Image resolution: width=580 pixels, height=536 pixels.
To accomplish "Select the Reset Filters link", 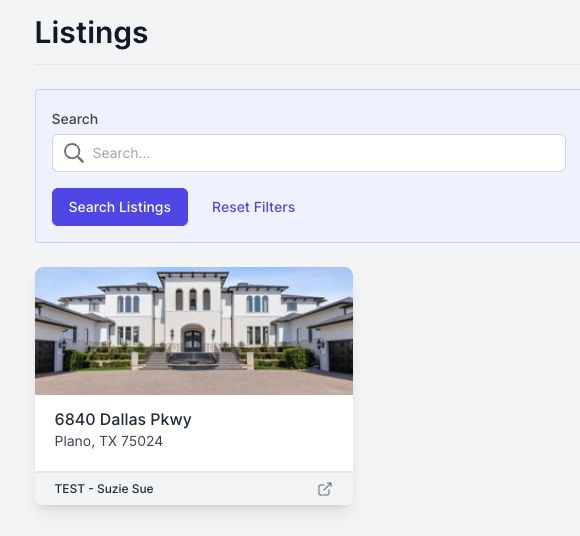I will coord(253,207).
